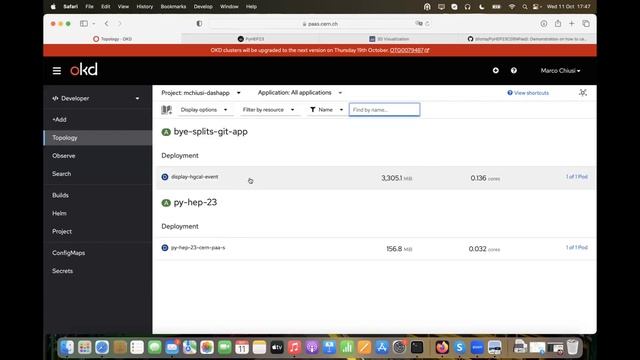
Task: Show Safari sidebar with the sidebar icon
Action: coord(84,24)
